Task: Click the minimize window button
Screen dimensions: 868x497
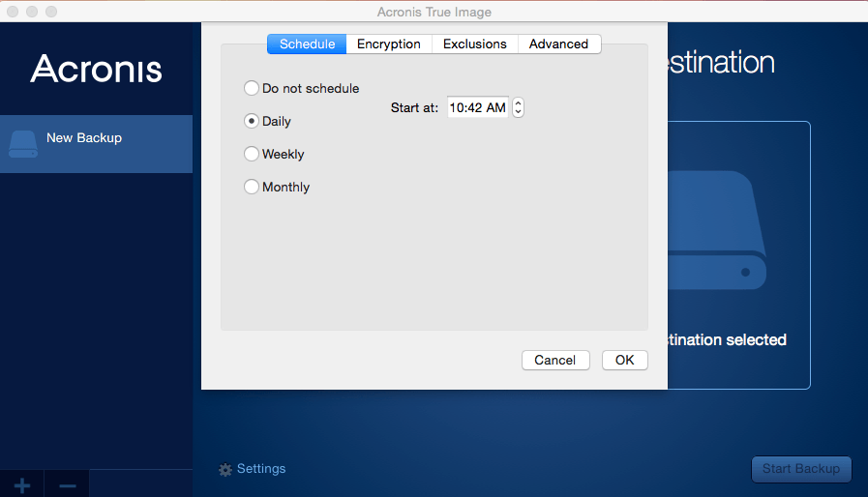Action: click(32, 12)
